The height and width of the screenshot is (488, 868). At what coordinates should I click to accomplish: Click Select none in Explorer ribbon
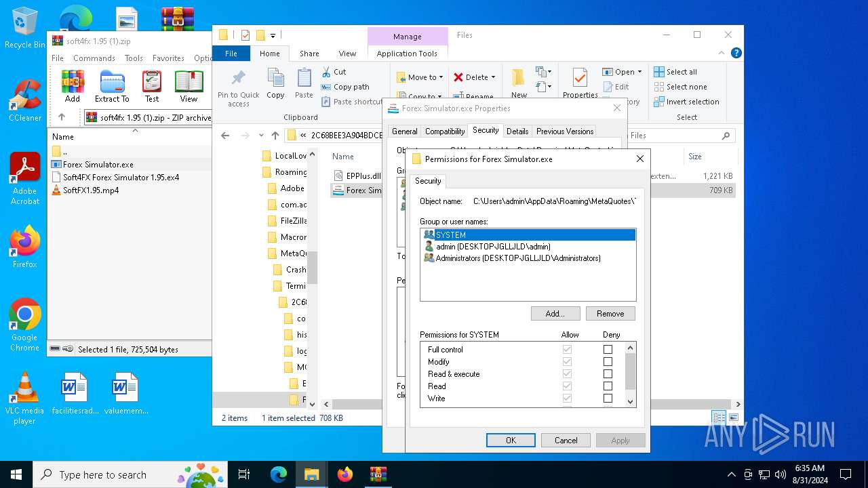[x=680, y=87]
